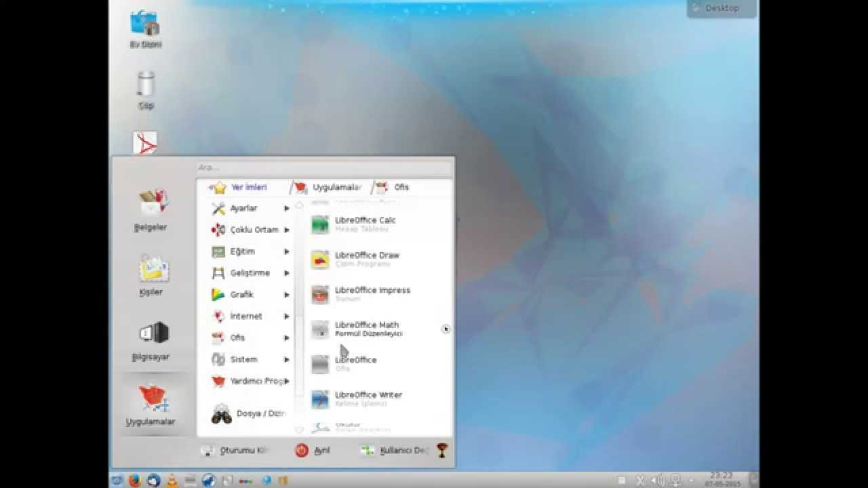Expand the Çoklu Ortam submenu

250,230
